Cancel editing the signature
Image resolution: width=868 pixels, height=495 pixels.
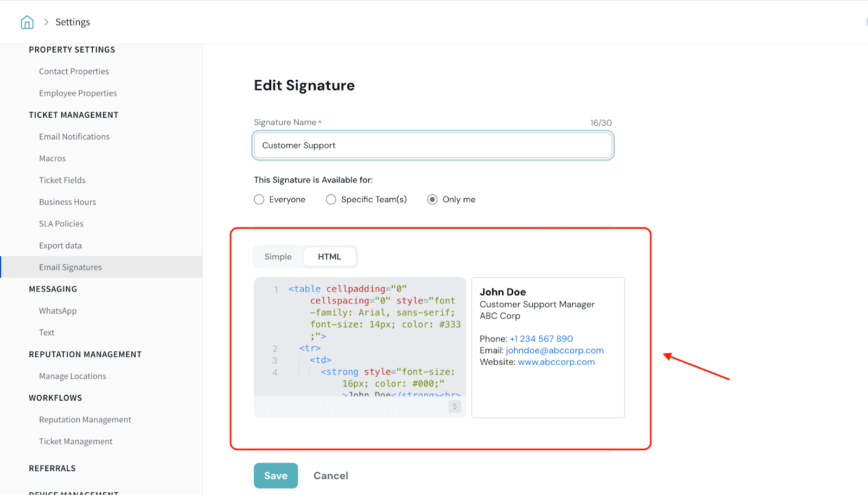tap(330, 475)
